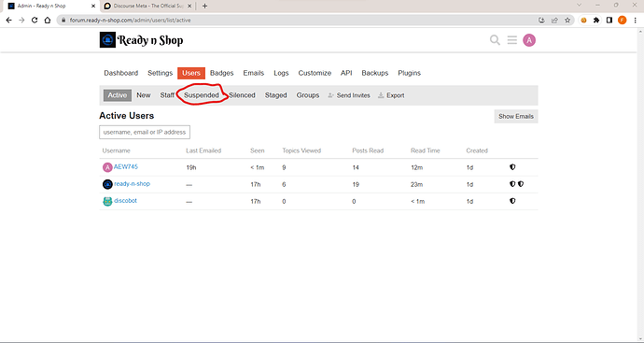Show Silenced users list
Viewport: 644px width, 343px height.
click(242, 95)
